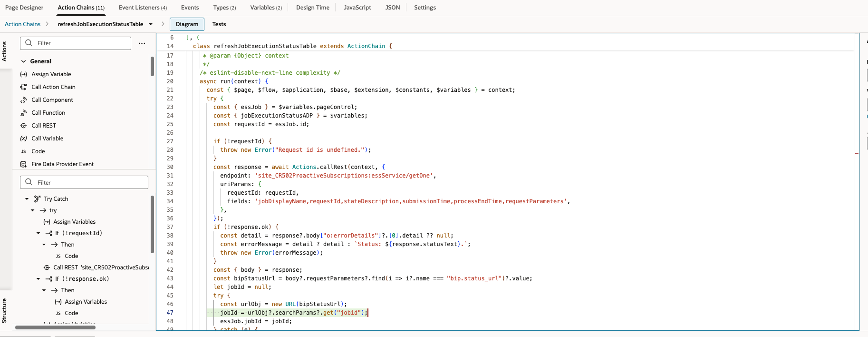Collapse the If (!response.ok) node
This screenshot has height=337, width=868.
coord(39,279)
